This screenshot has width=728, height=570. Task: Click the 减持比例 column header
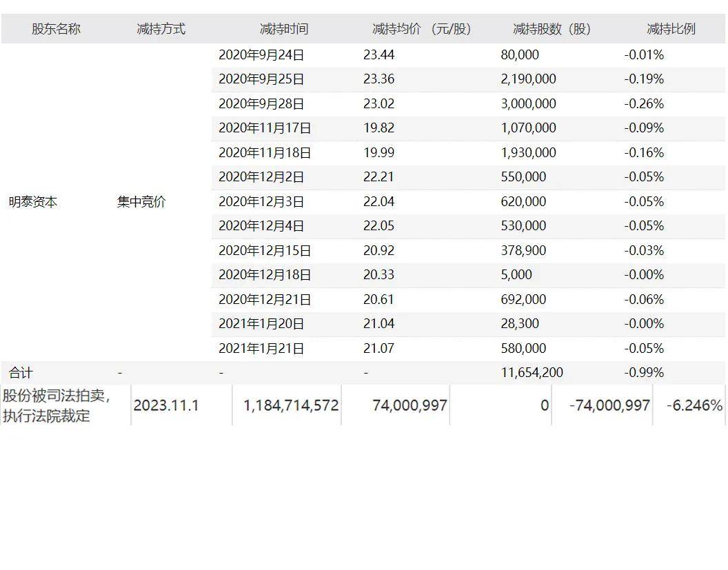pyautogui.click(x=671, y=29)
